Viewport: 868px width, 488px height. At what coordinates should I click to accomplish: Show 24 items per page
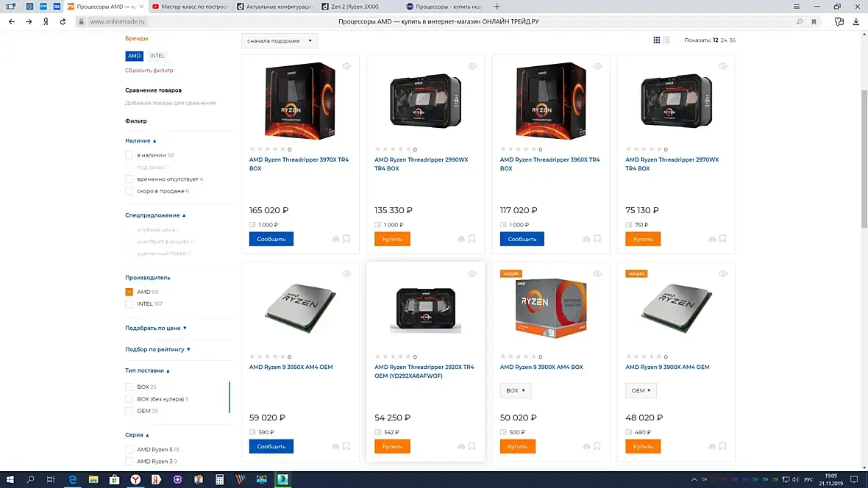tap(724, 40)
